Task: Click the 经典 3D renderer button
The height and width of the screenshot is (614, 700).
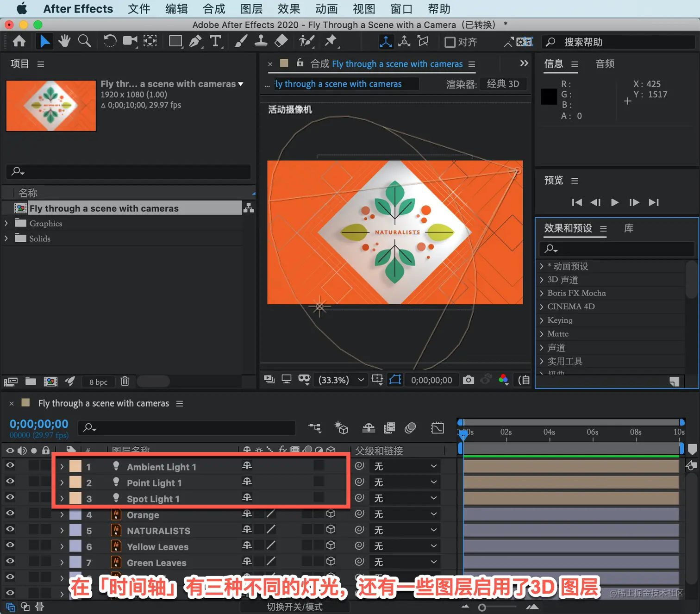Action: click(x=503, y=84)
